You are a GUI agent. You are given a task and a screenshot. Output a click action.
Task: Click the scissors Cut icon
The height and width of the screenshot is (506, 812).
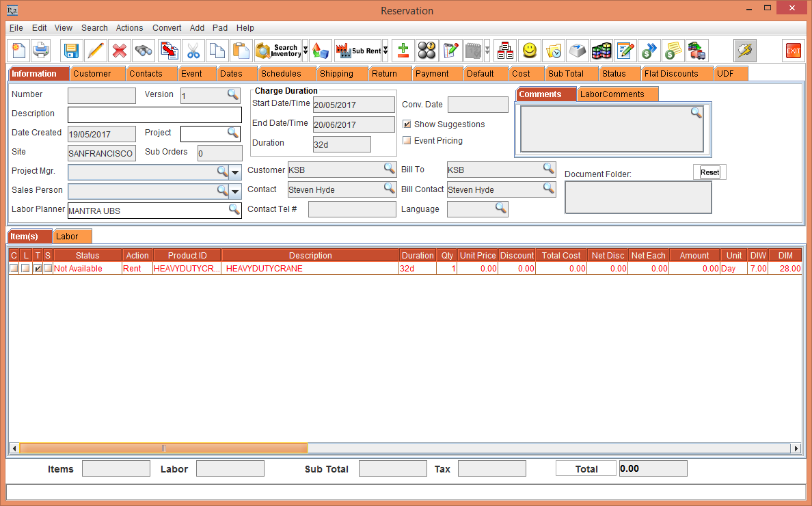[x=193, y=51]
